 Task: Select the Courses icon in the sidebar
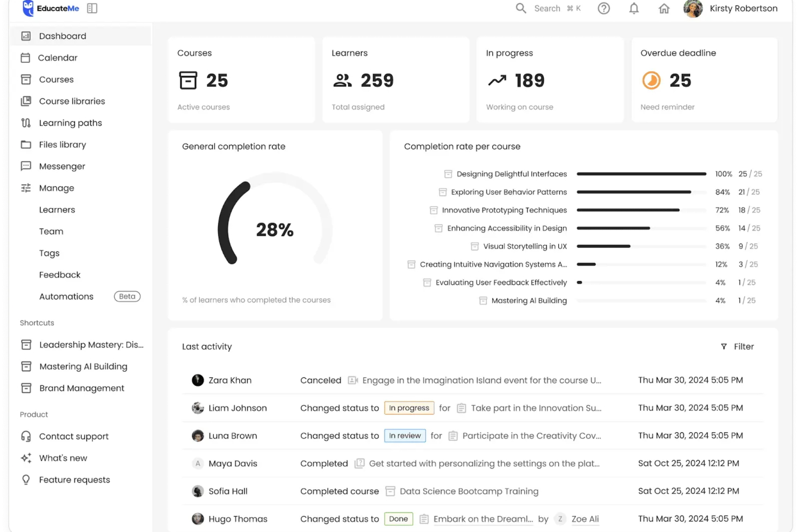[x=26, y=79]
